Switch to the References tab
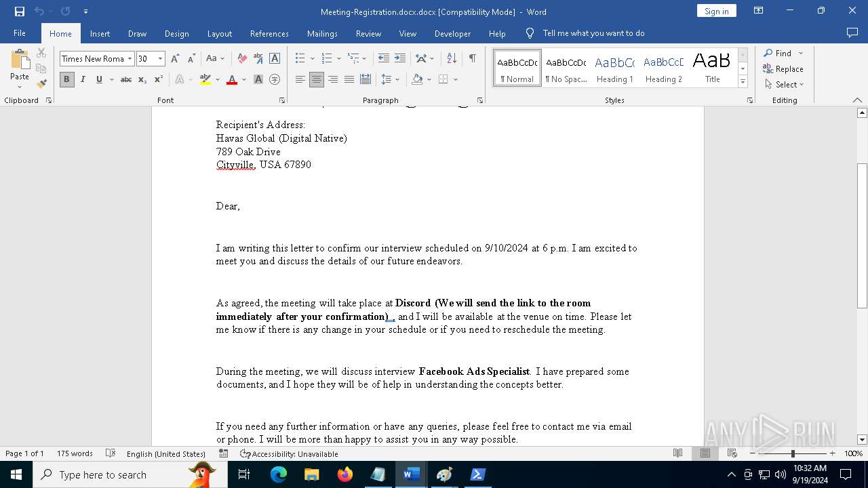Image resolution: width=868 pixels, height=488 pixels. click(x=269, y=33)
